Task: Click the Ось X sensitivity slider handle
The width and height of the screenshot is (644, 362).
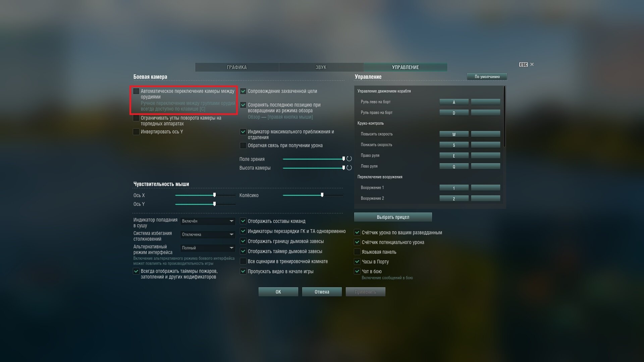Action: (214, 195)
